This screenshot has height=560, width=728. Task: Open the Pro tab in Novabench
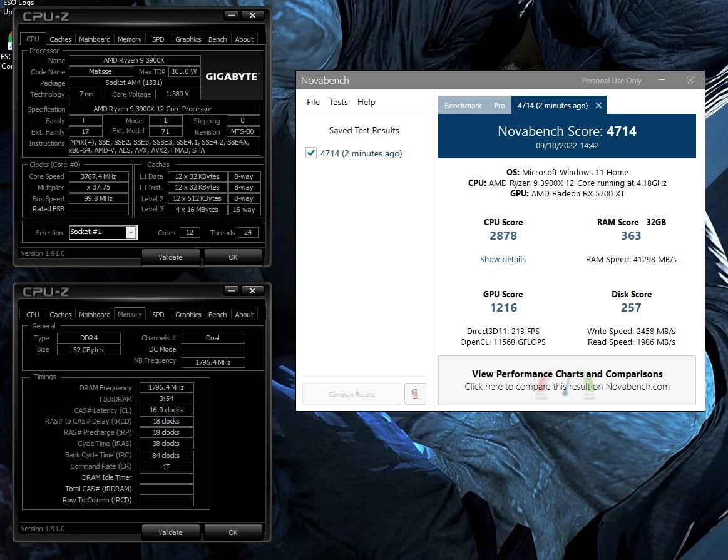click(x=500, y=106)
